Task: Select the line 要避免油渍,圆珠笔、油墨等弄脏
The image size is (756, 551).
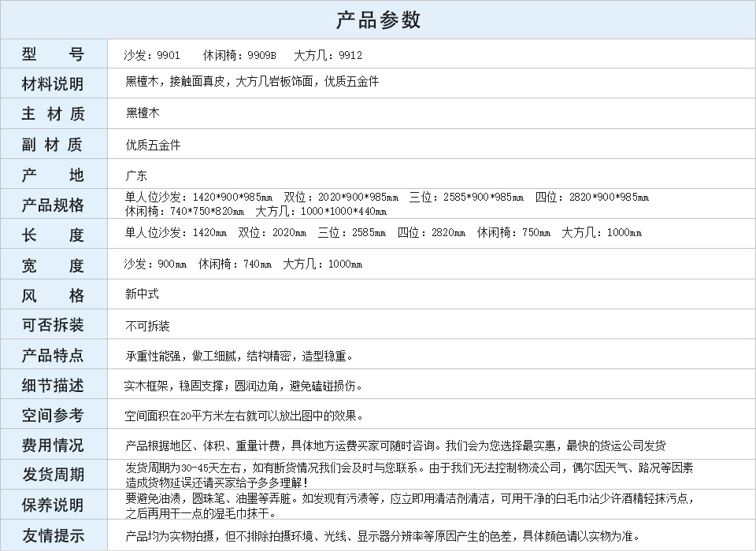Action: [409, 498]
